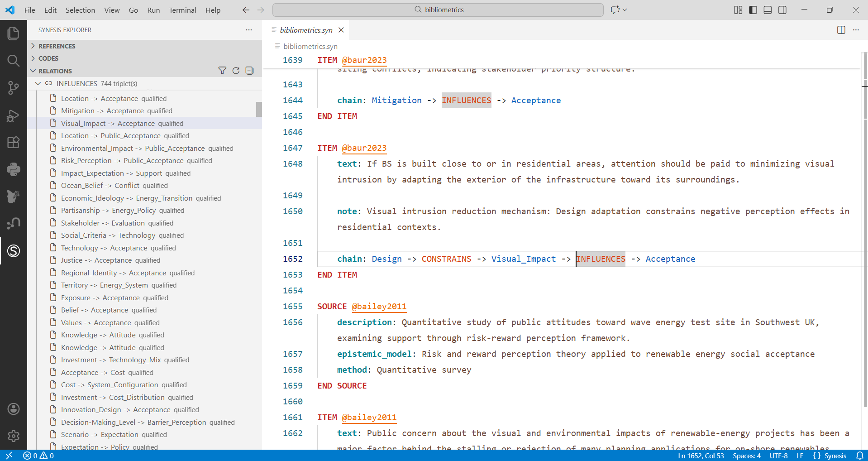Screen dimensions: 868x461
Task: Open remote window indicator in status bar
Action: click(9, 456)
